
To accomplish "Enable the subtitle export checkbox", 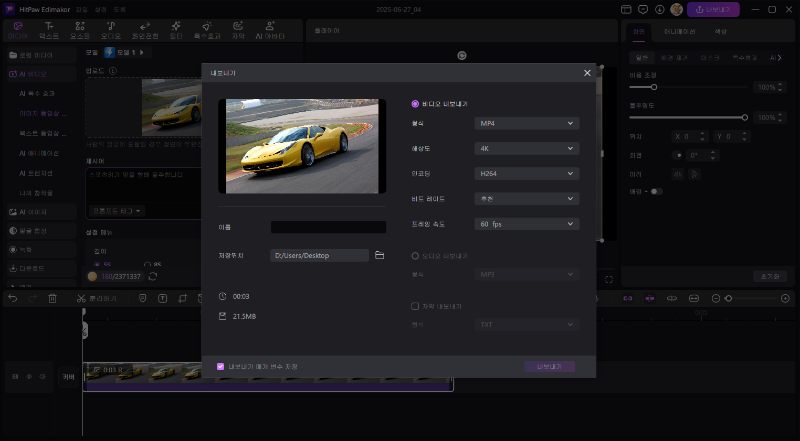I will pyautogui.click(x=416, y=306).
